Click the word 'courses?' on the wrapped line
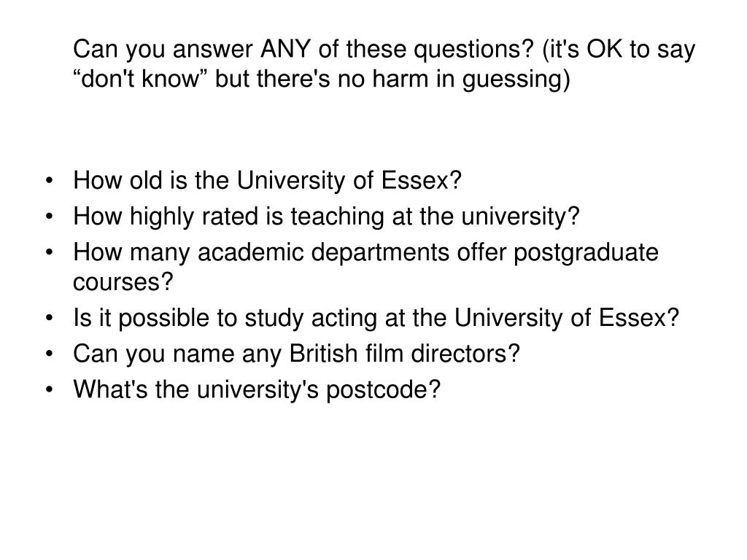 tap(123, 282)
